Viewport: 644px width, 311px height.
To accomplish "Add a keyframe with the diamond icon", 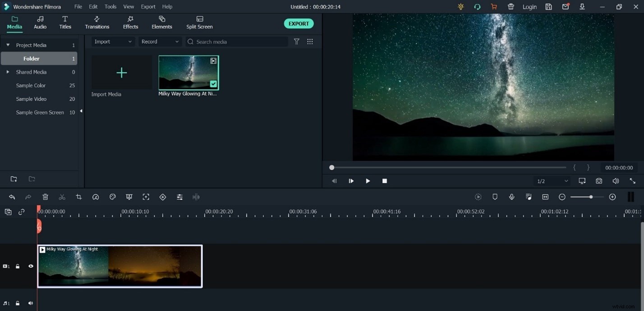I will click(x=163, y=197).
